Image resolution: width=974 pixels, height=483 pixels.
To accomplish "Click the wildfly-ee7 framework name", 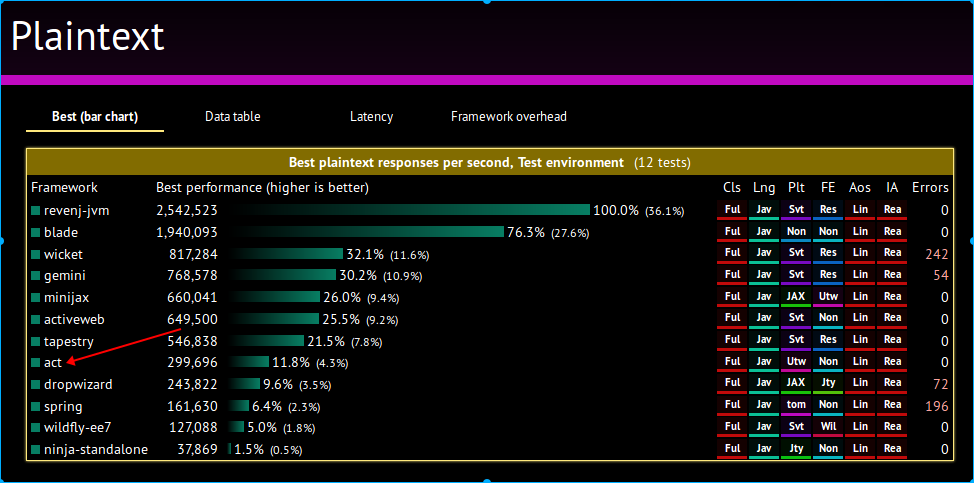I will 77,428.
